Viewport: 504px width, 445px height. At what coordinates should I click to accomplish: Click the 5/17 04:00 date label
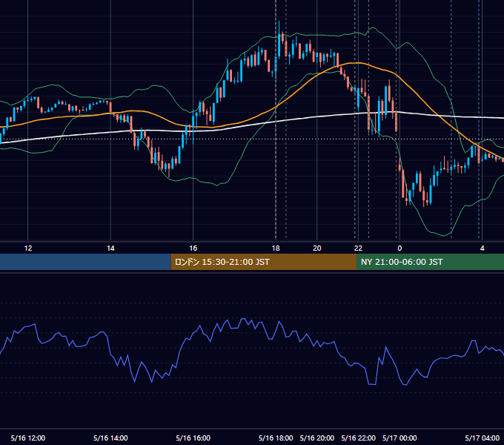(483, 438)
